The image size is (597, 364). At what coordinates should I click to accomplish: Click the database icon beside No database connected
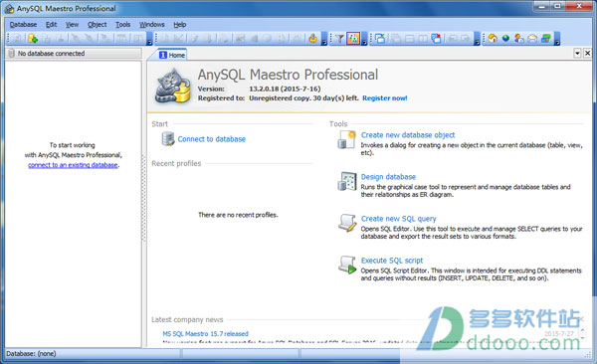click(x=11, y=54)
